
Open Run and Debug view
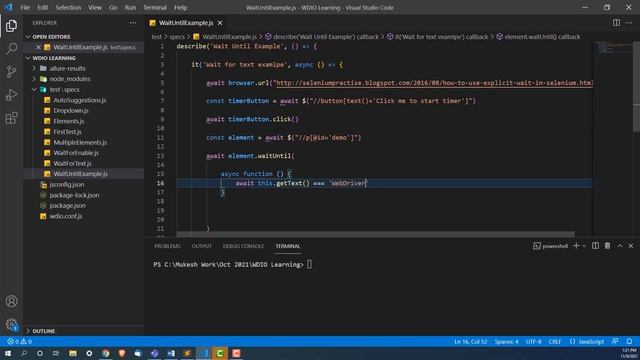(11, 95)
